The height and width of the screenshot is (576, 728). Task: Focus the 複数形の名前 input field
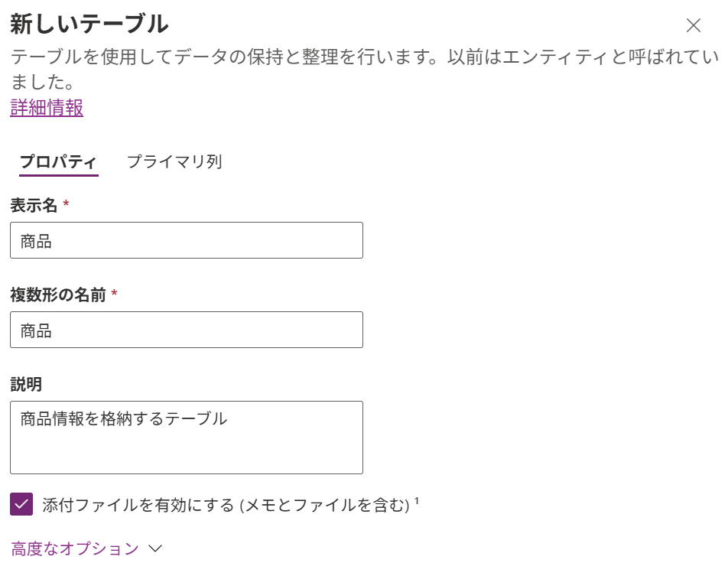pos(186,330)
